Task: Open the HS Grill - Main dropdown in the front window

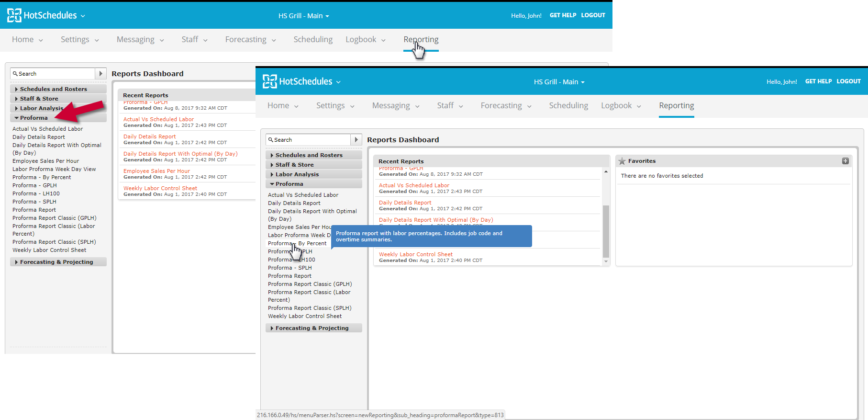Action: tap(559, 82)
